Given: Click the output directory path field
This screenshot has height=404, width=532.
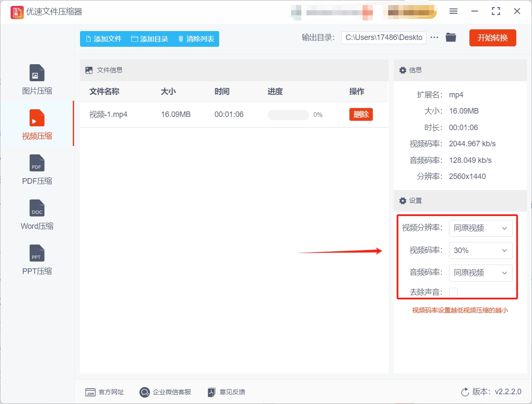Looking at the screenshot, I should coord(383,37).
